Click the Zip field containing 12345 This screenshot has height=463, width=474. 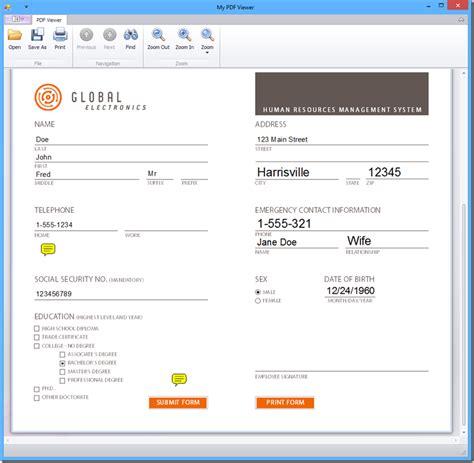[x=397, y=172]
